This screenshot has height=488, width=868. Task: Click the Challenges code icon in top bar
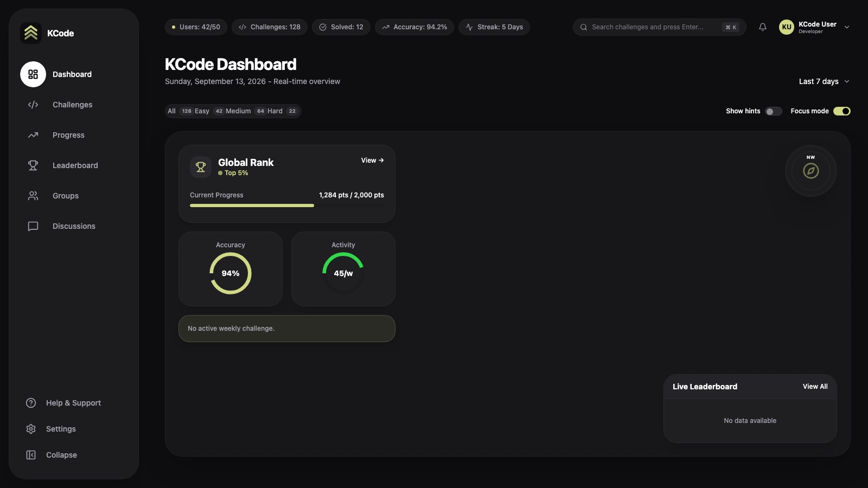pyautogui.click(x=242, y=27)
